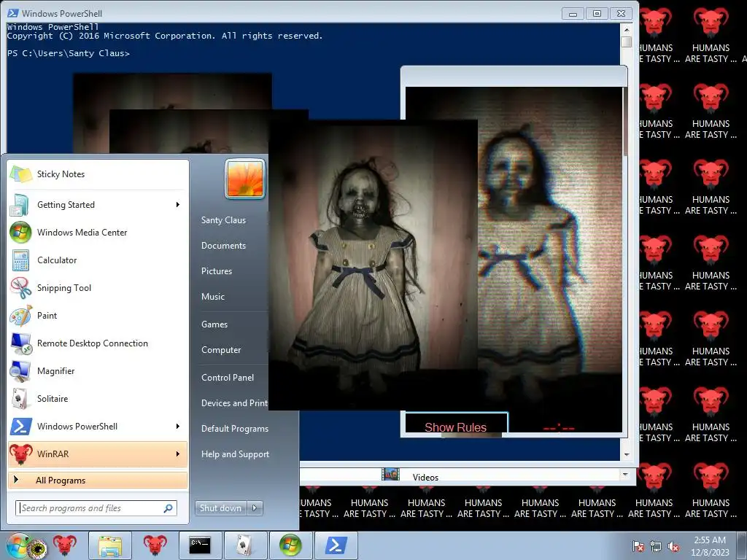Viewport: 747px width, 560px height.
Task: Open Paint from the Start menu
Action: [98, 315]
